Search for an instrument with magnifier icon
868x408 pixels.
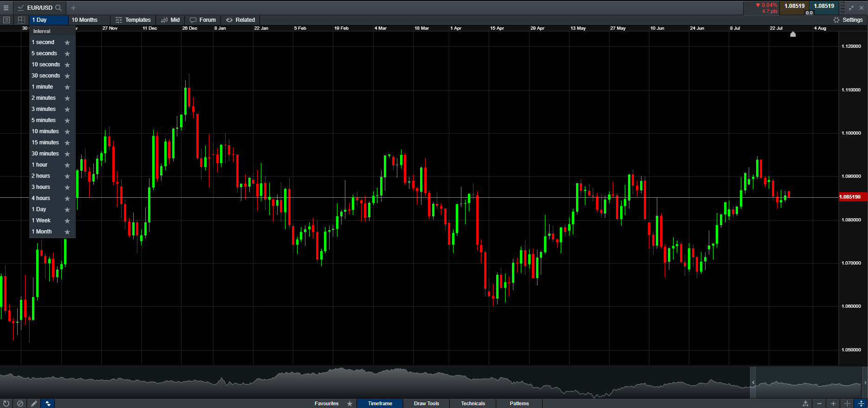click(x=58, y=7)
